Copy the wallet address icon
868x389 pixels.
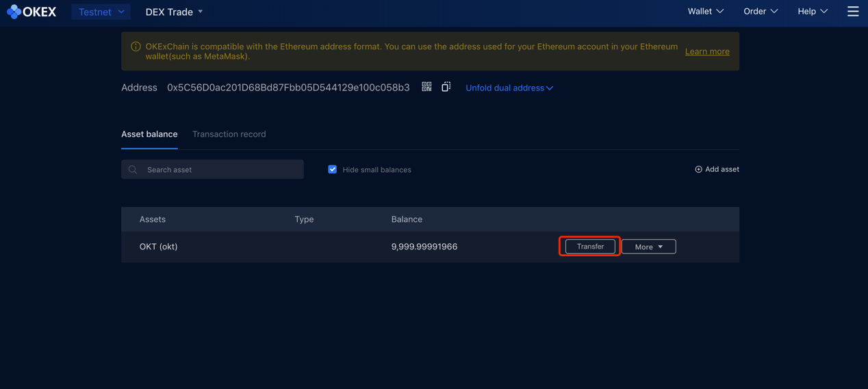(x=446, y=87)
